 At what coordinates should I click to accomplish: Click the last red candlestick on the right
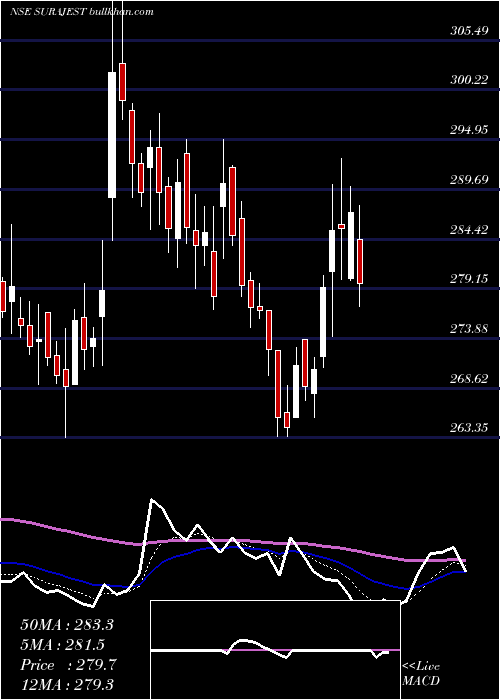point(360,261)
